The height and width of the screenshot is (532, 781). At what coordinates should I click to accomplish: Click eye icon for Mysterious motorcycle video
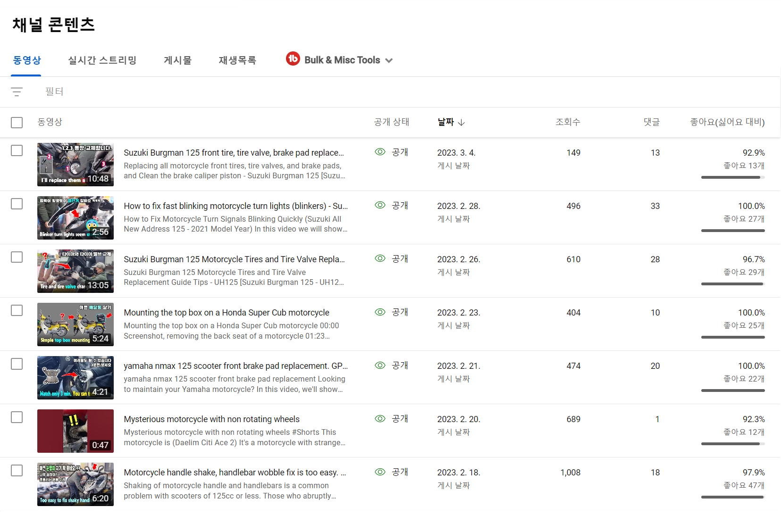380,418
